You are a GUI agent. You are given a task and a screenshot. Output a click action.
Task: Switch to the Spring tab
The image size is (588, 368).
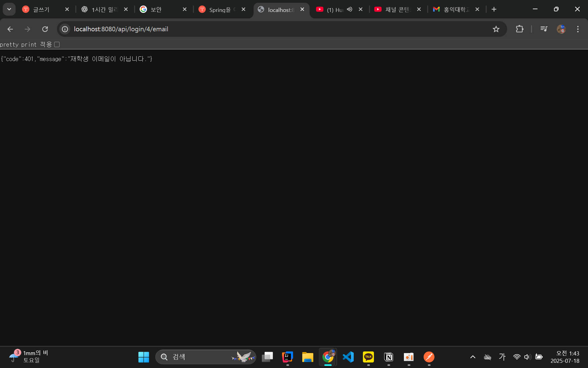tap(219, 10)
